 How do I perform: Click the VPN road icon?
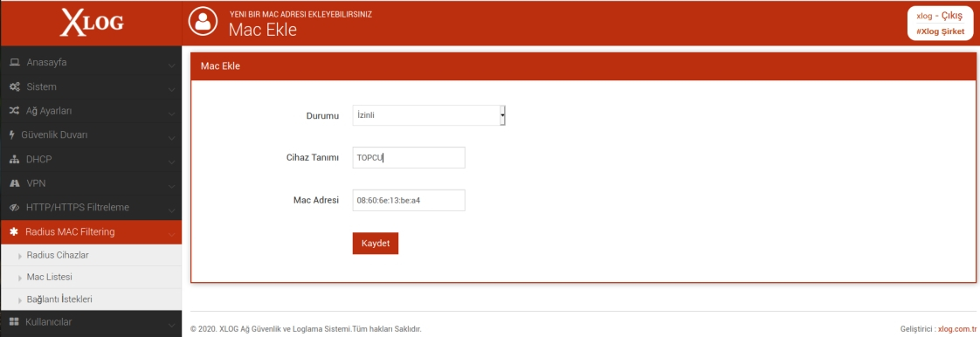(15, 183)
